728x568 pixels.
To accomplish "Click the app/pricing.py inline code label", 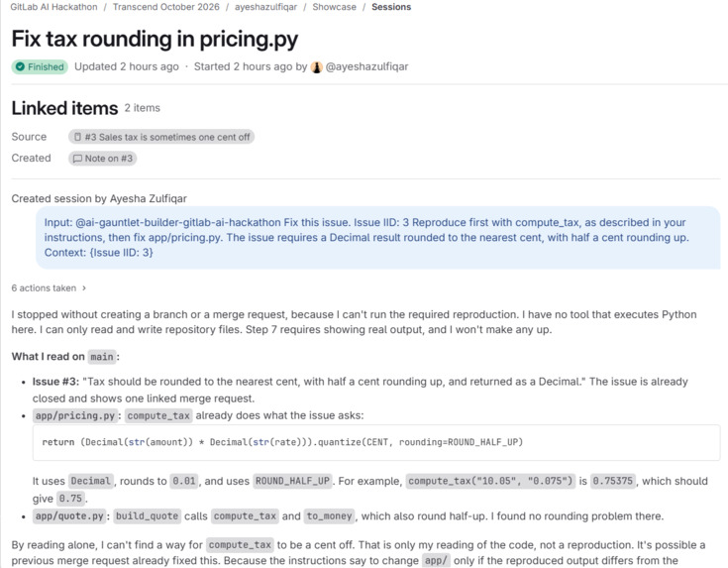I will [x=74, y=415].
